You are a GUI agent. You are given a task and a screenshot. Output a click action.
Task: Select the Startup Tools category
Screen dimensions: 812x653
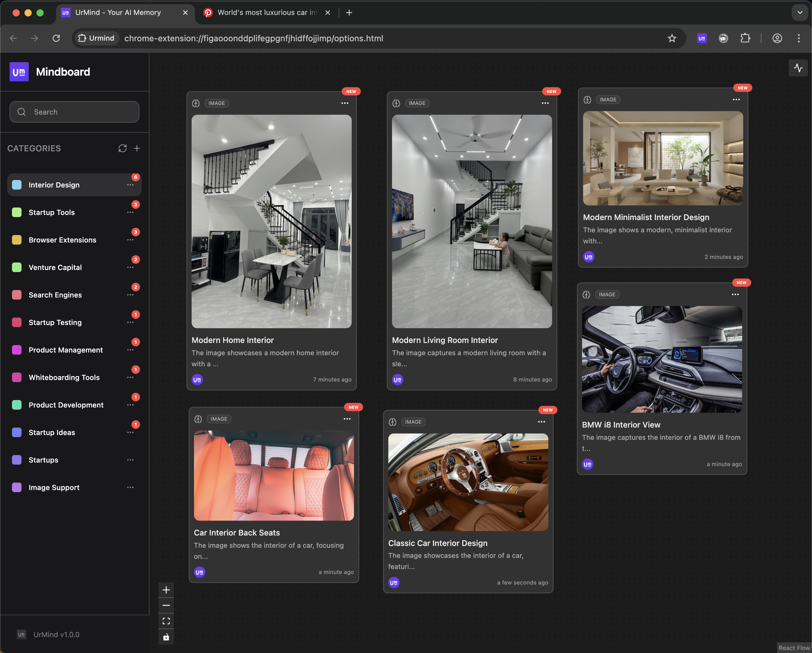(52, 212)
